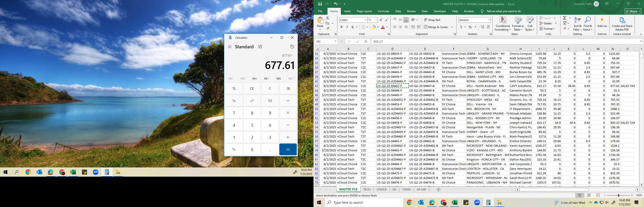The width and height of the screenshot is (644, 207).
Task: Expand the Format dropdown in Cells group
Action: coord(547,29)
